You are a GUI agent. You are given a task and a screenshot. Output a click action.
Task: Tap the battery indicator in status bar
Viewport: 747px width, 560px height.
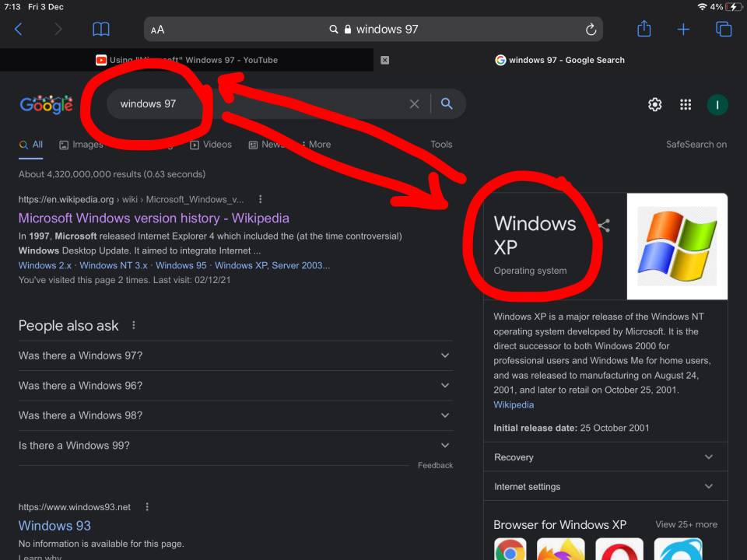coord(734,7)
